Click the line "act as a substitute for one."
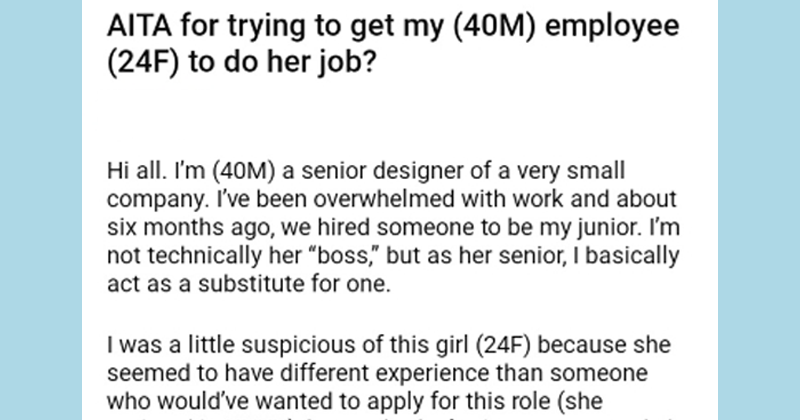Screen dimensions: 800x420 pos(249,283)
